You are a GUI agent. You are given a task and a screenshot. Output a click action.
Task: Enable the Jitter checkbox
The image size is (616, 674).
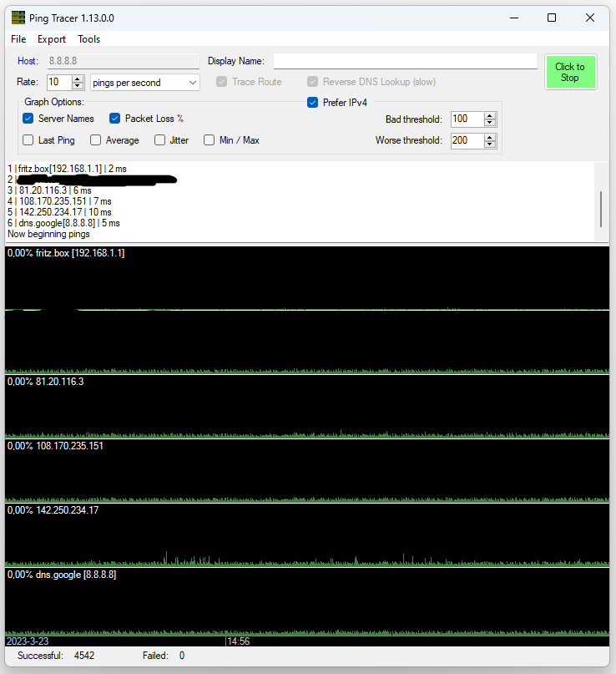(x=159, y=140)
